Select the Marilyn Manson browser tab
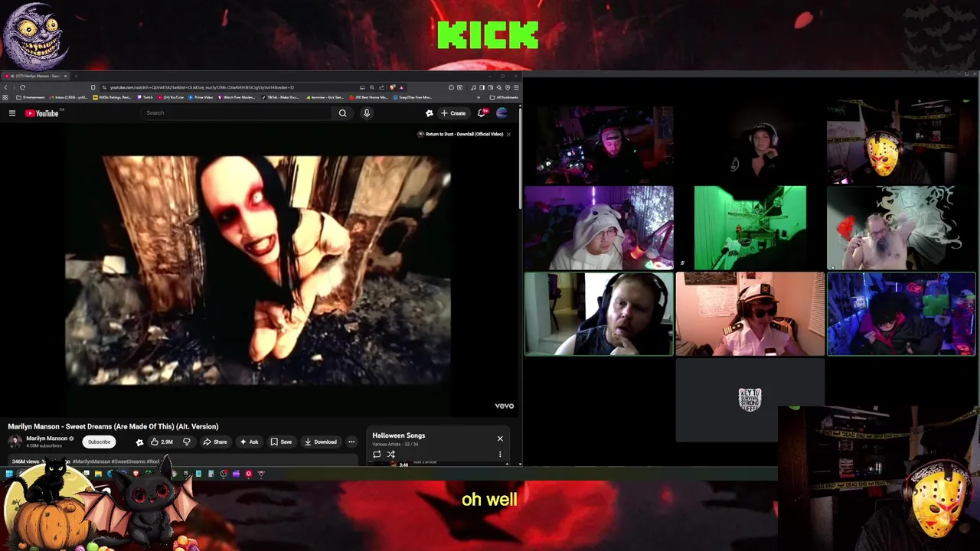 coord(34,76)
